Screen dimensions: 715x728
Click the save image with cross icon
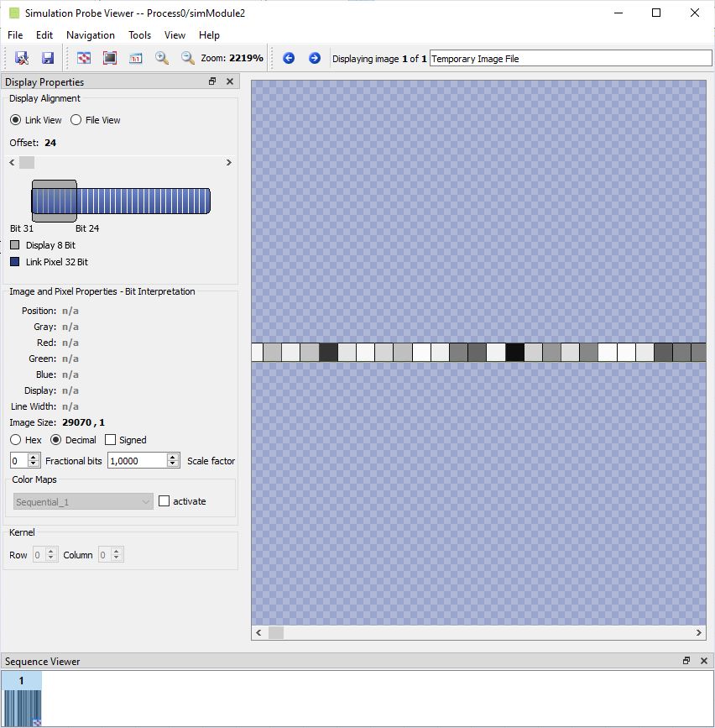(21, 58)
